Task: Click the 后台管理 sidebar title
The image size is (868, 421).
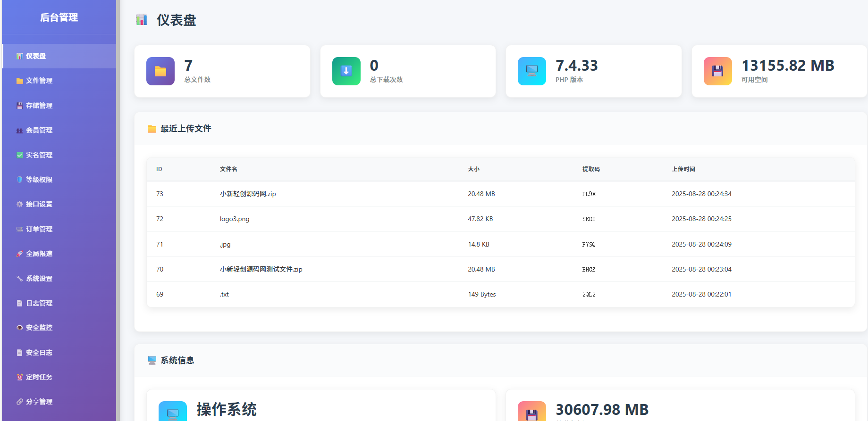Action: [x=59, y=17]
